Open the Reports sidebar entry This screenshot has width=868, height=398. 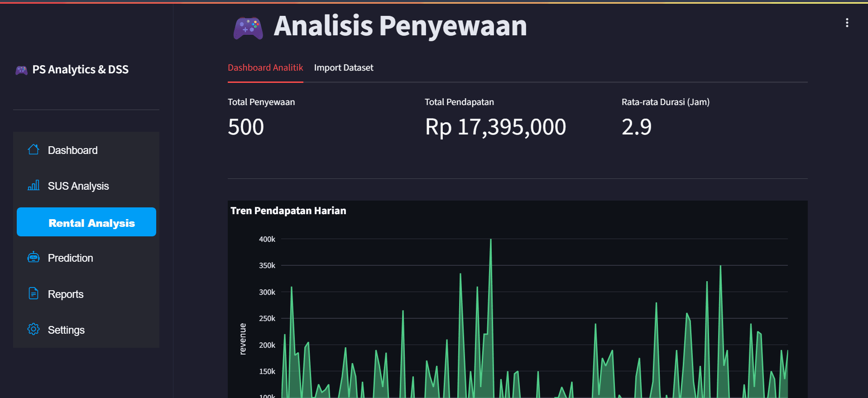[86, 294]
